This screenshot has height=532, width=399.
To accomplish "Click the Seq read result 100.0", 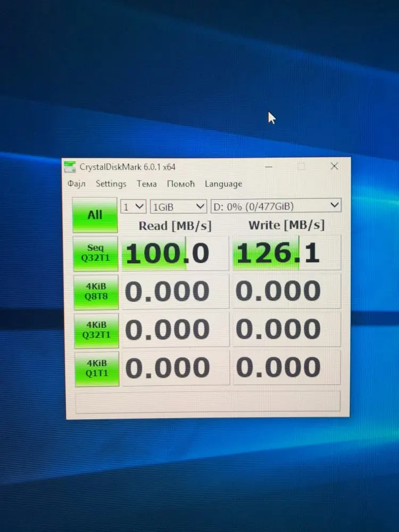I will point(175,253).
